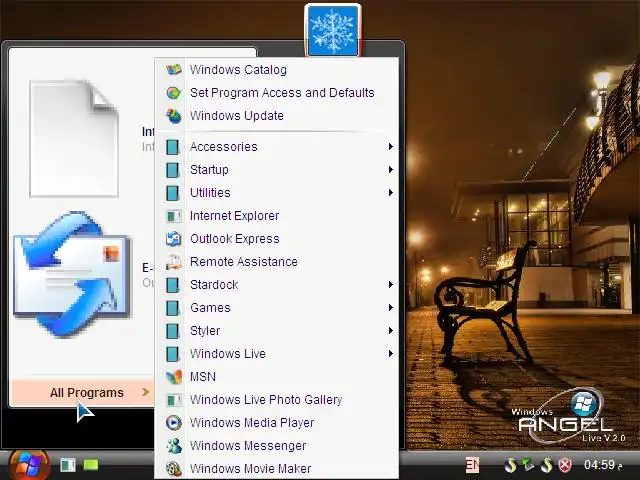The width and height of the screenshot is (640, 480).
Task: Click the red X shield tray icon
Action: (x=565, y=465)
